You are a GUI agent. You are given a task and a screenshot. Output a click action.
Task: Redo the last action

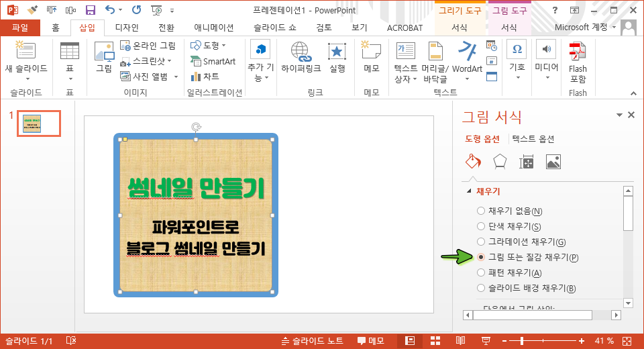[136, 9]
